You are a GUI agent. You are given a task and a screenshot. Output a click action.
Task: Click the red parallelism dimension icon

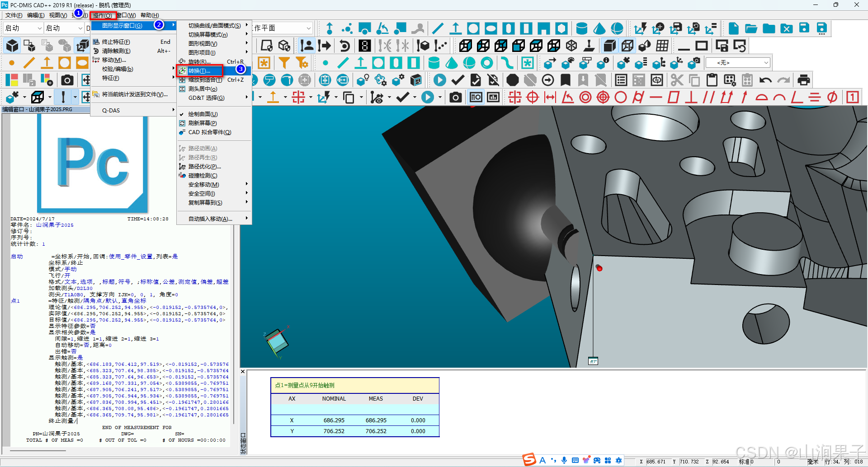709,97
